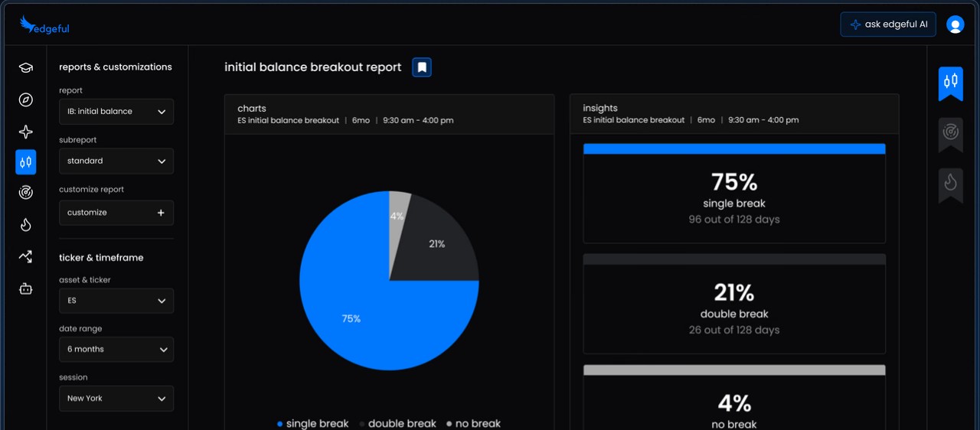
Task: Select the flame bookmark tab on right
Action: tap(950, 184)
